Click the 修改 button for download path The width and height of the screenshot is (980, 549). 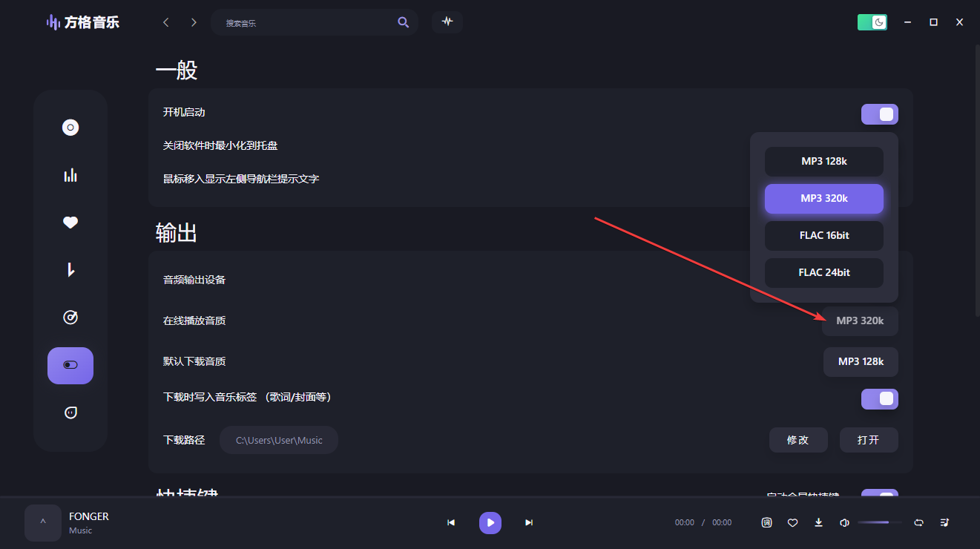(798, 439)
